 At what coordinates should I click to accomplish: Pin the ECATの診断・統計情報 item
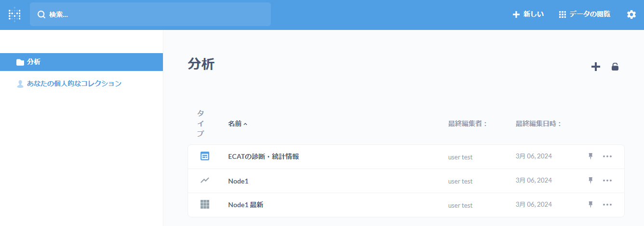(590, 156)
